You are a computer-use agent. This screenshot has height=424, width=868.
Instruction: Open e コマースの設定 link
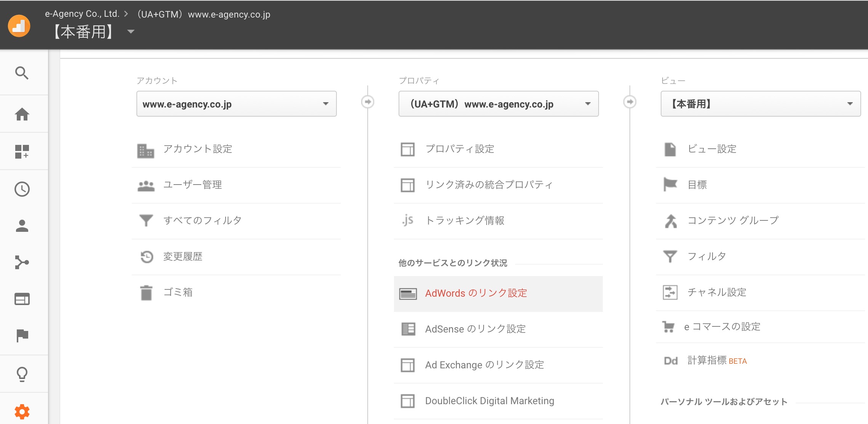722,327
